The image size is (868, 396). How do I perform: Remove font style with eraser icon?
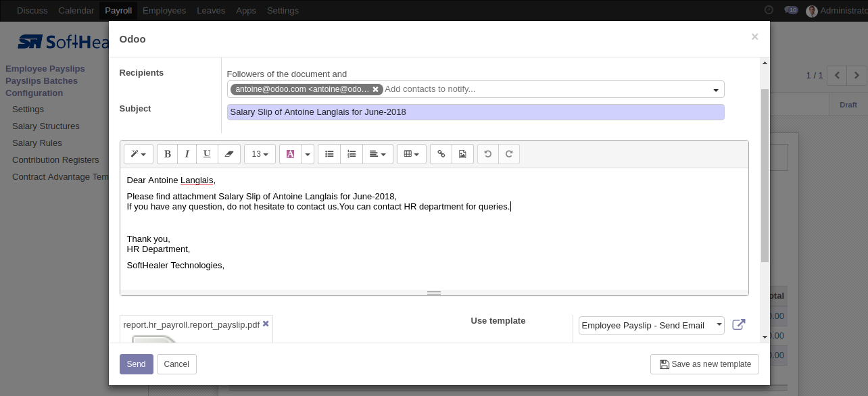pos(228,154)
